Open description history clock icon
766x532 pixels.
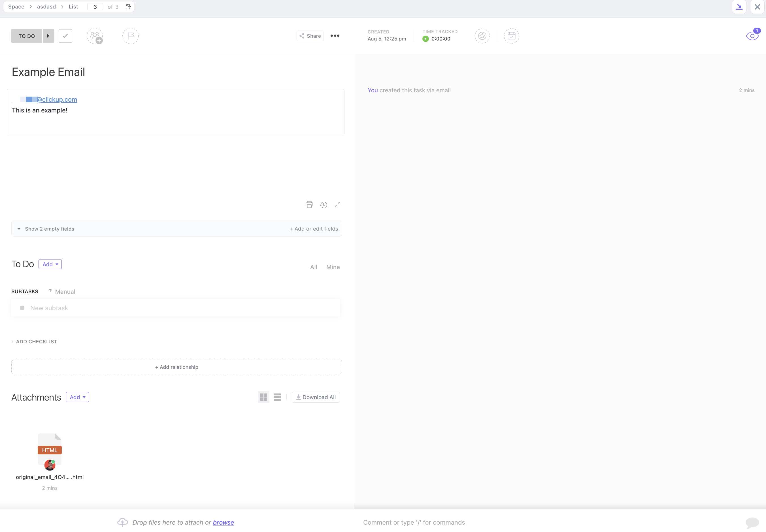point(323,205)
